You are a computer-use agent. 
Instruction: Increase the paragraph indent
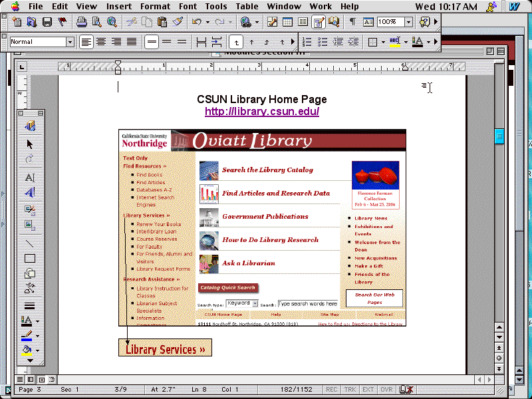[x=353, y=42]
